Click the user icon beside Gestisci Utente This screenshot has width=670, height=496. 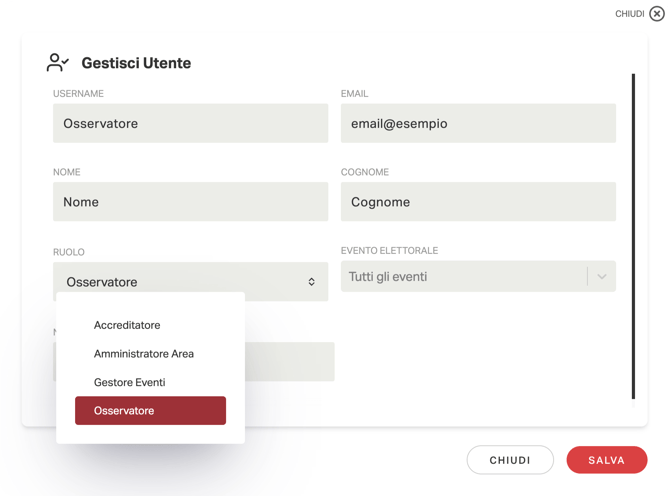(x=58, y=63)
